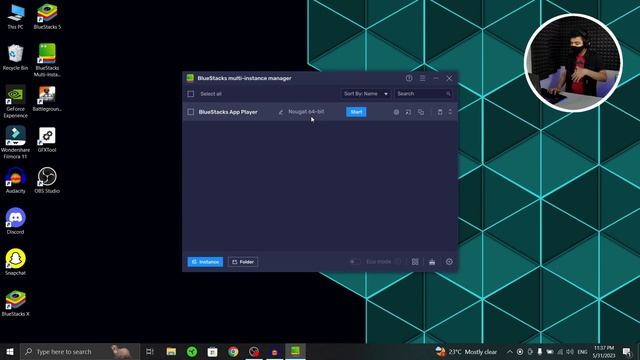Create a new Folder button

click(x=243, y=262)
